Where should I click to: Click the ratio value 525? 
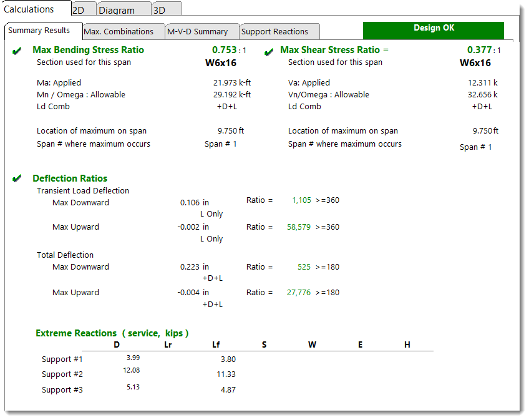304,266
